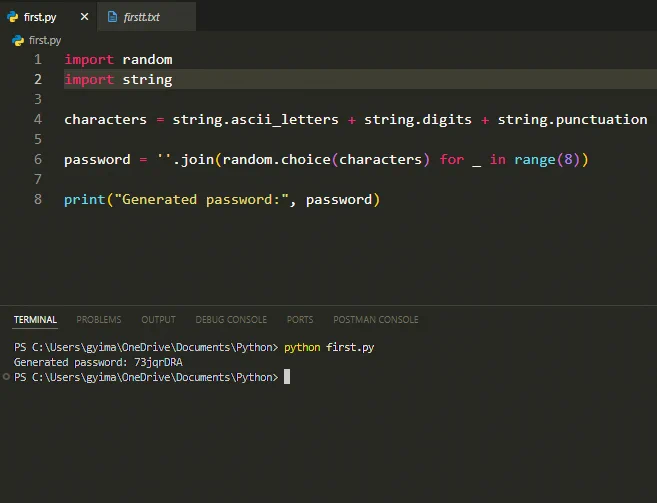This screenshot has width=657, height=503.
Task: Open the POSTMAN CONSOLE panel tab
Action: [x=376, y=319]
